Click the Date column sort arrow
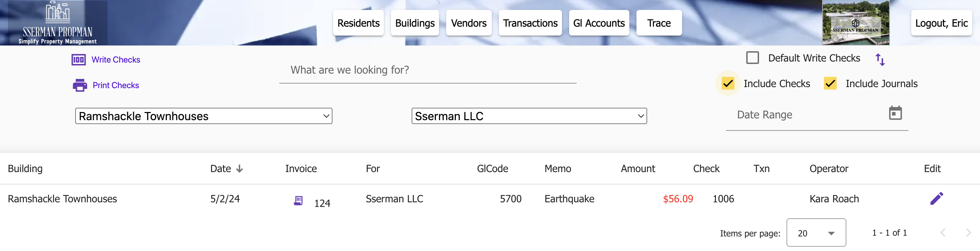 point(239,169)
